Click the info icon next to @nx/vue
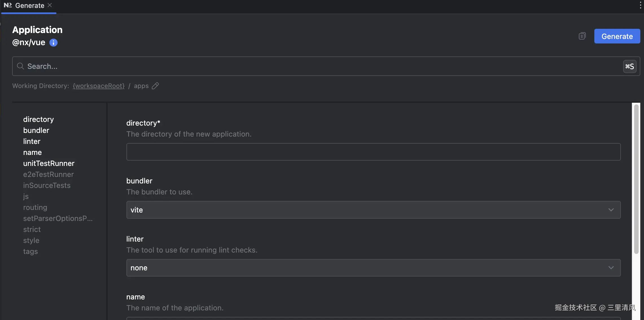Screen dimensions: 644x320 click(x=53, y=43)
